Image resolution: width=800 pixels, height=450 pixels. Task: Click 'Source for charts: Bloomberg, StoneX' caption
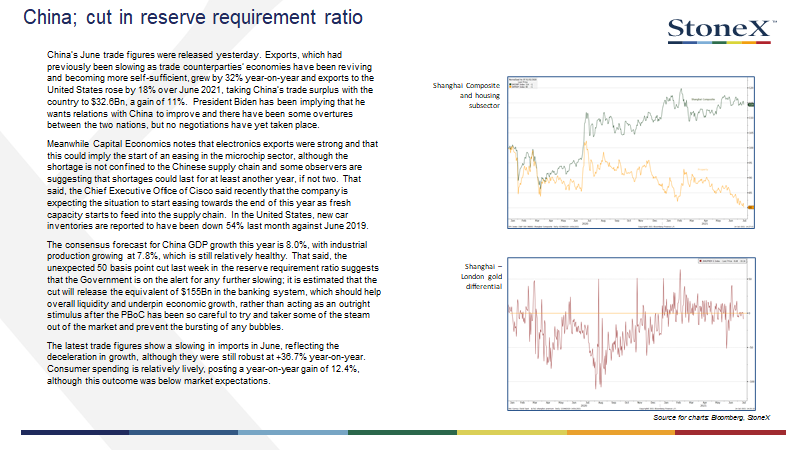(711, 417)
